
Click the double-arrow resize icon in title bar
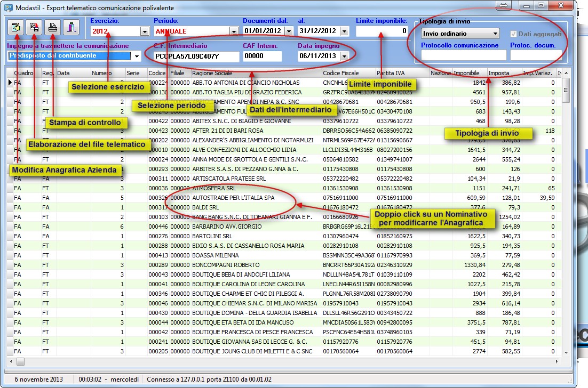coord(503,6)
